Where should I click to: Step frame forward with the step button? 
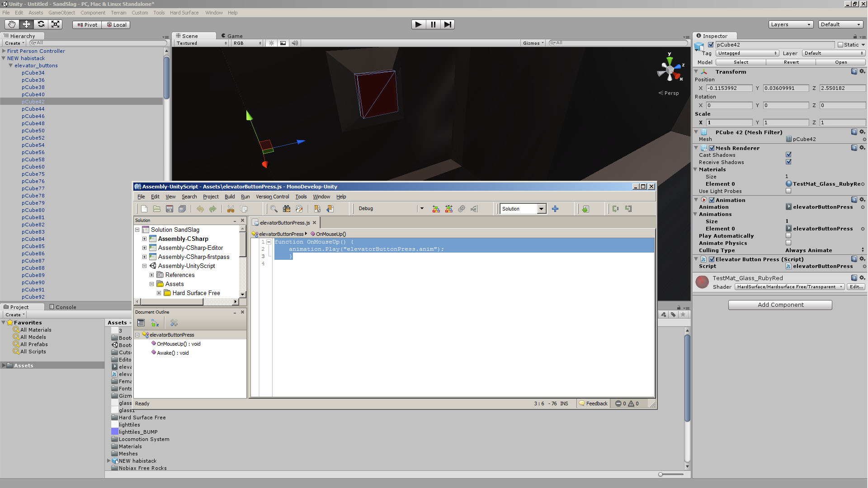[448, 24]
